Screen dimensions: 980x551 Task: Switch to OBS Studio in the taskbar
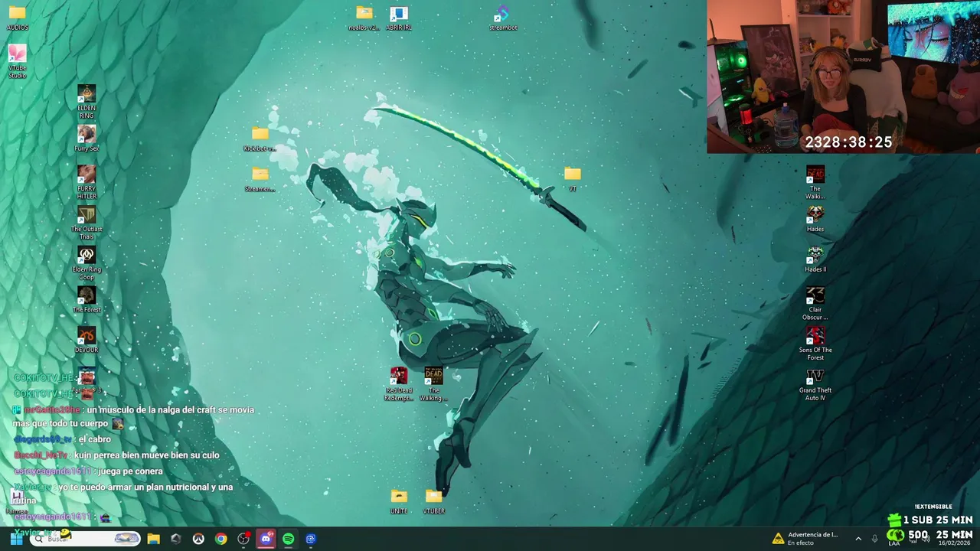click(x=243, y=539)
